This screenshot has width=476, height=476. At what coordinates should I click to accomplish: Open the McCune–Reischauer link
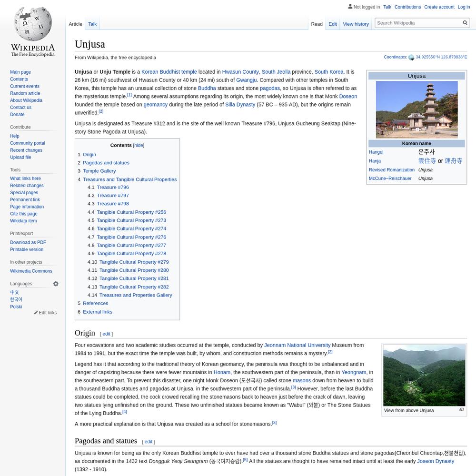[x=390, y=178]
